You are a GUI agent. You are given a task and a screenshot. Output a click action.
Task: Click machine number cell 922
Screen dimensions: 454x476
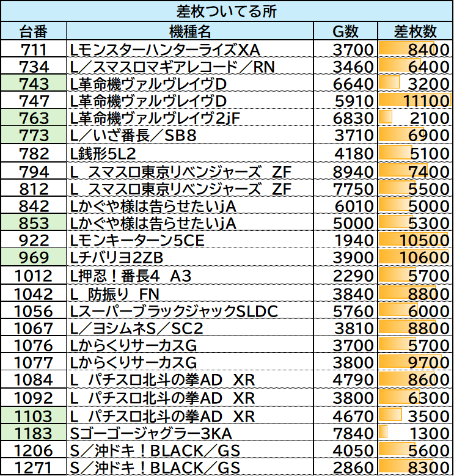click(34, 240)
